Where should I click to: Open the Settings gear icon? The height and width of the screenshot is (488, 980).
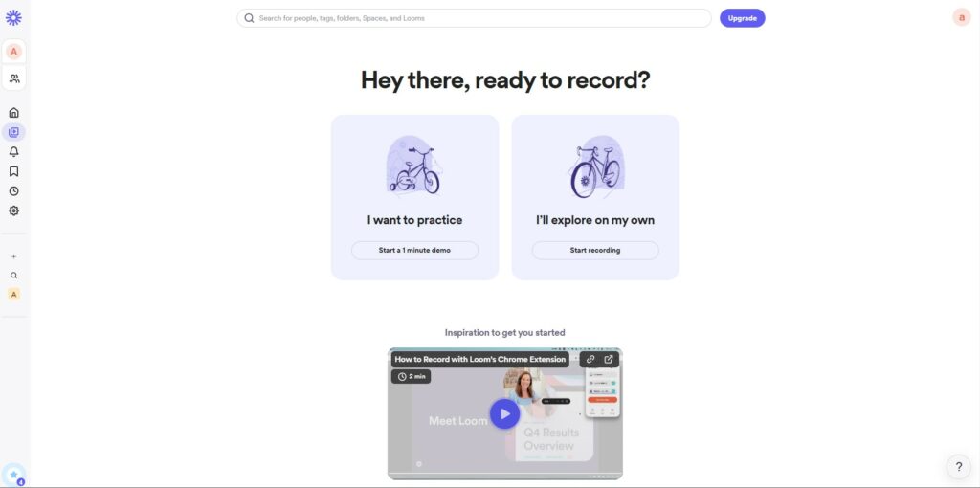point(13,211)
